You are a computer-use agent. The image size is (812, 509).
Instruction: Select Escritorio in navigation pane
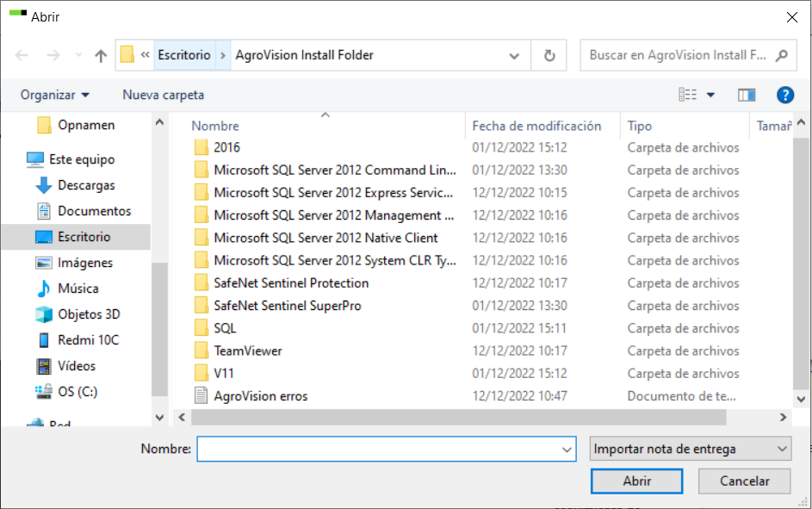coord(76,237)
